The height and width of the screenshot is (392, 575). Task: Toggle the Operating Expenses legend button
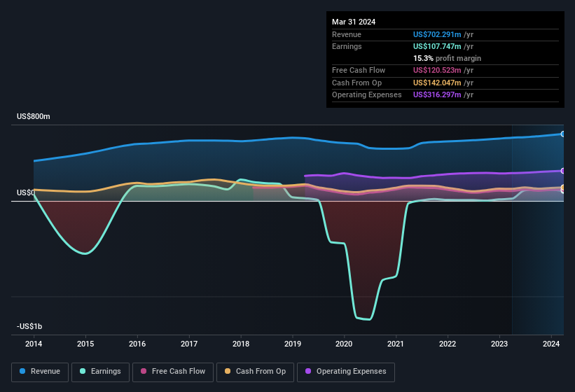[x=346, y=372]
